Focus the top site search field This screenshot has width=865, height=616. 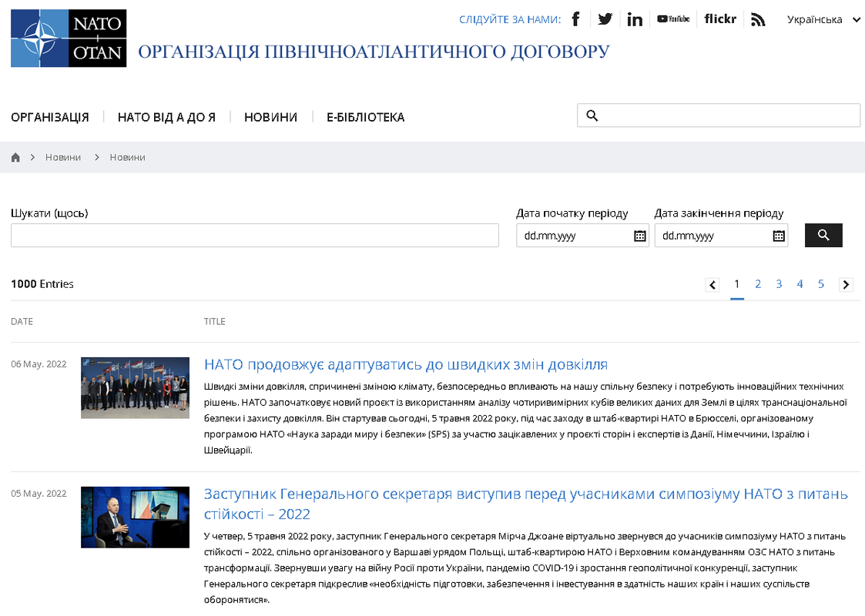click(x=718, y=115)
